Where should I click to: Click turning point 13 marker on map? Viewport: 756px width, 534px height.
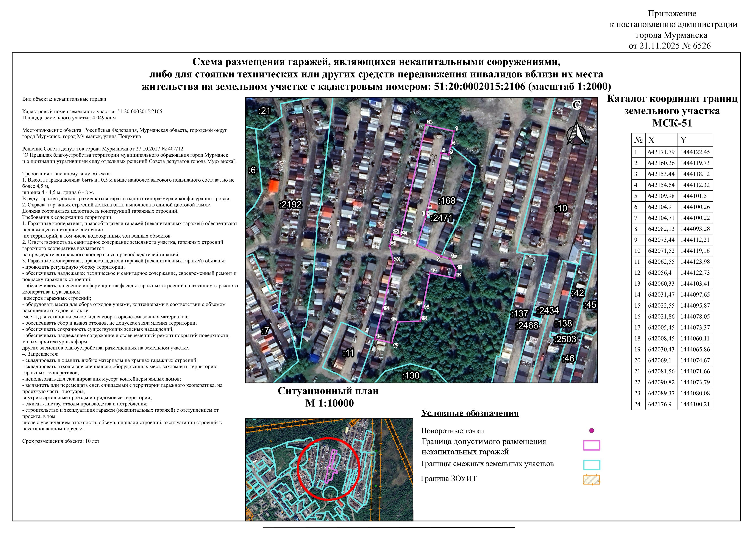tap(430, 273)
